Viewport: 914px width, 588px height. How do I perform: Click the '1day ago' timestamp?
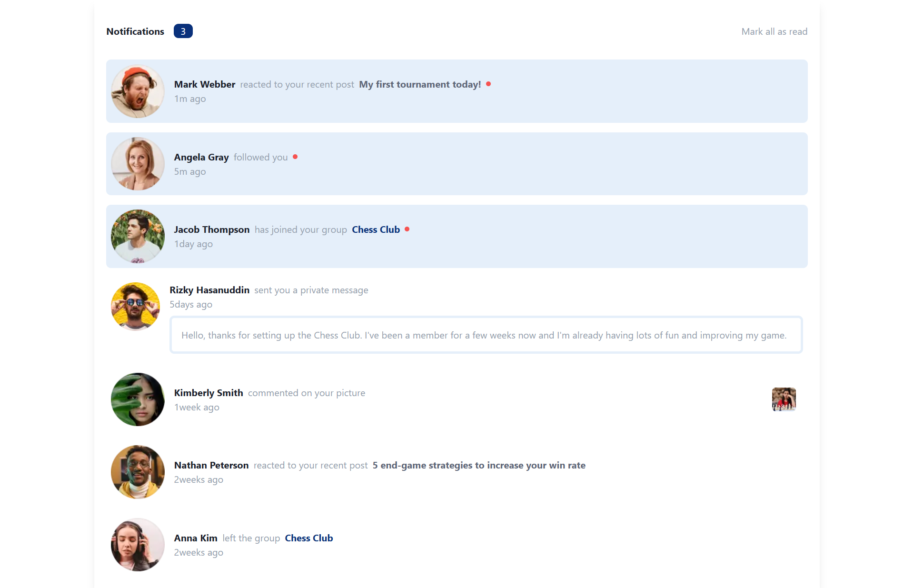tap(193, 244)
